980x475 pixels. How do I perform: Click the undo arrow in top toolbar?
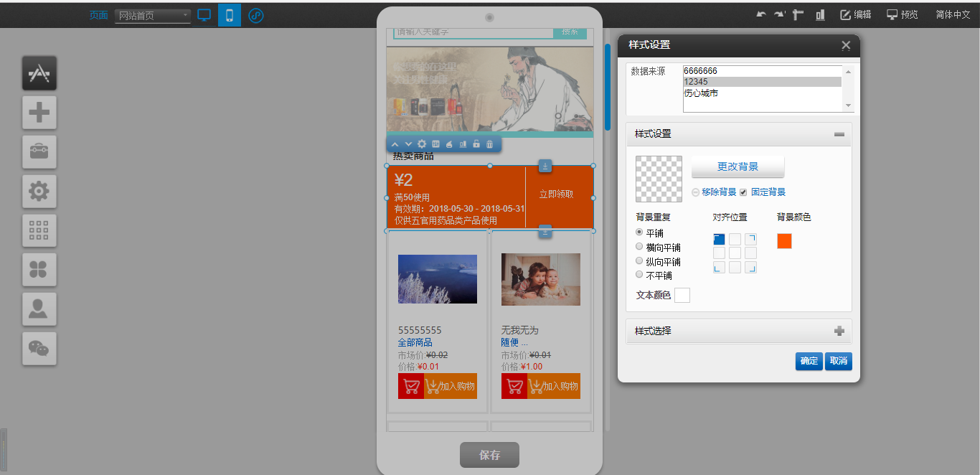[x=760, y=15]
